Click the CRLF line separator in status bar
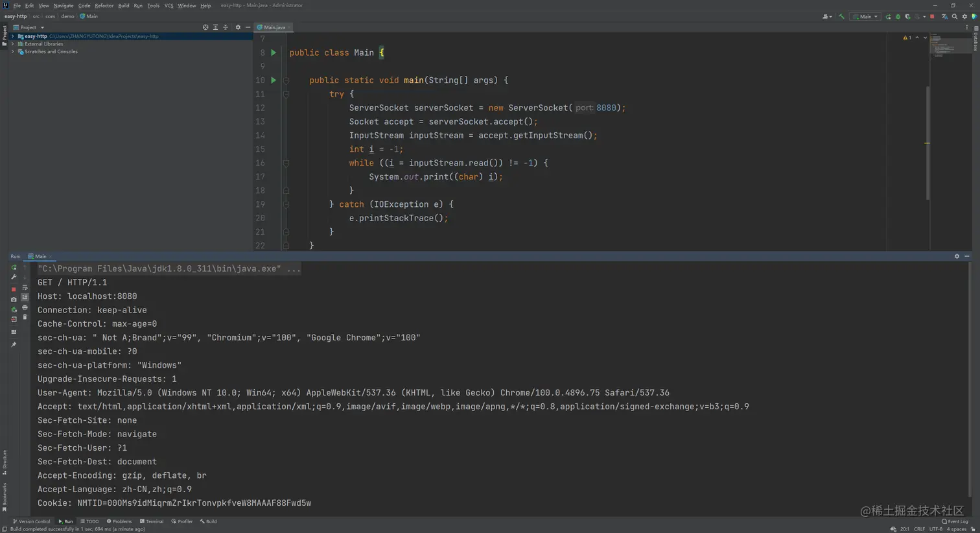 [919, 529]
